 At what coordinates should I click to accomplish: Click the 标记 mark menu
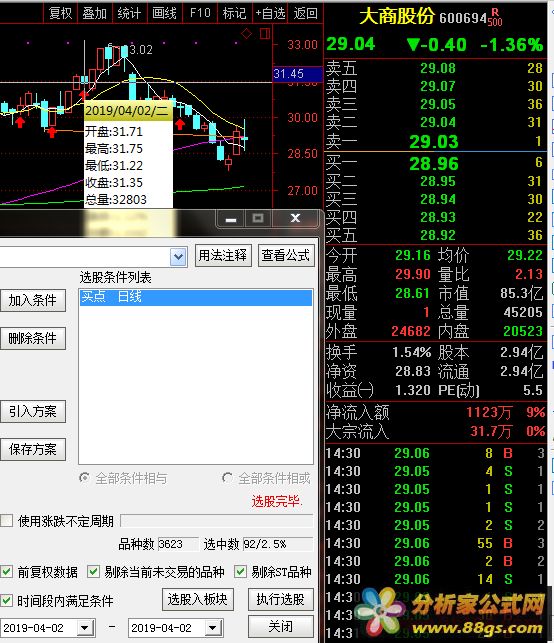[234, 14]
